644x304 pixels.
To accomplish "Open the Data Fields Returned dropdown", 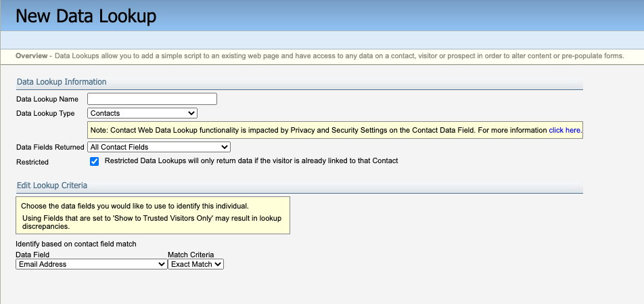I will 158,147.
